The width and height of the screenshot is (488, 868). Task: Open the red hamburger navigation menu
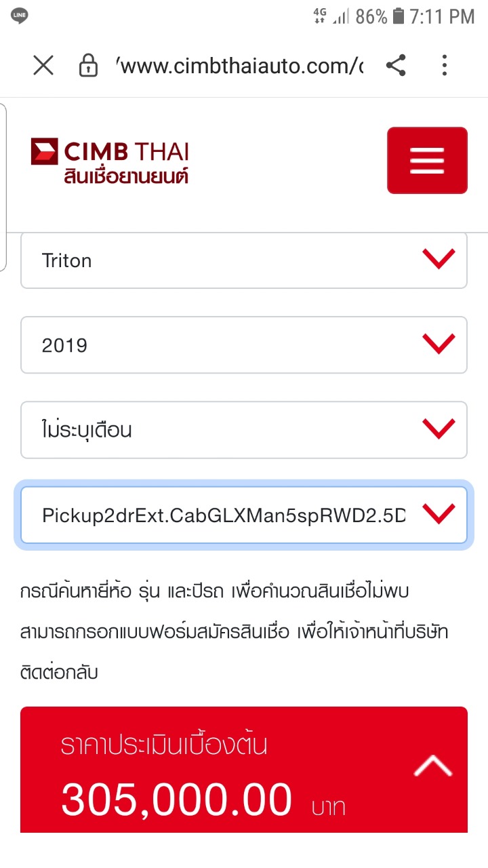click(427, 161)
